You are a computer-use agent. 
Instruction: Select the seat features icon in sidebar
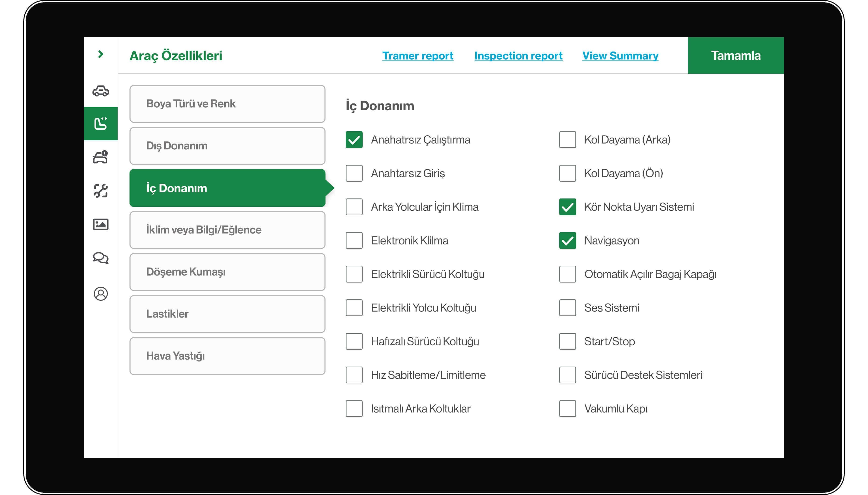[x=100, y=124]
